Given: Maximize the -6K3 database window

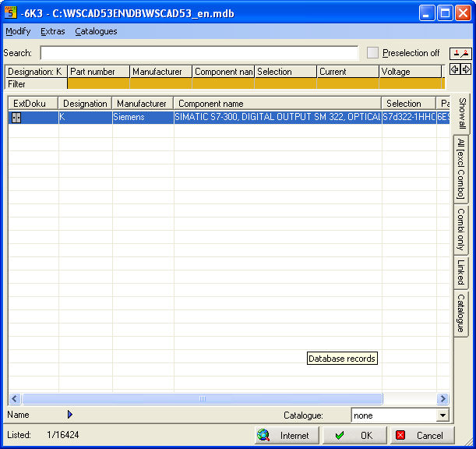Looking at the screenshot, I should (445, 12).
